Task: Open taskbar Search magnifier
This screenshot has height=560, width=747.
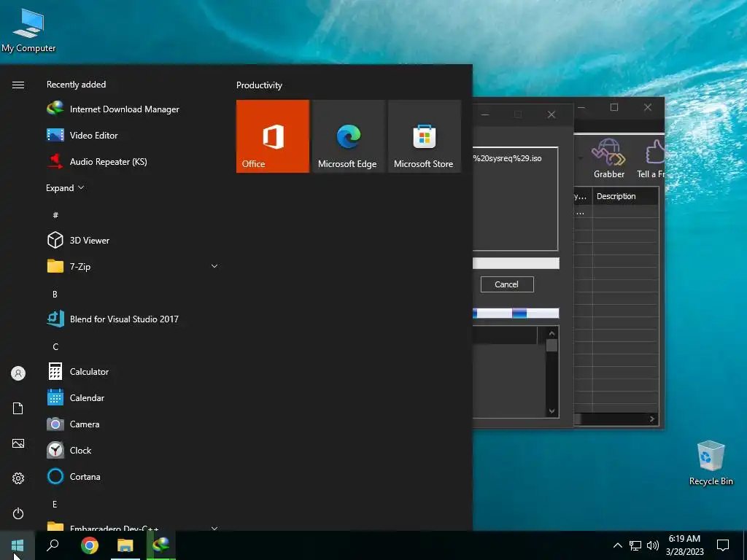Action: pyautogui.click(x=53, y=545)
